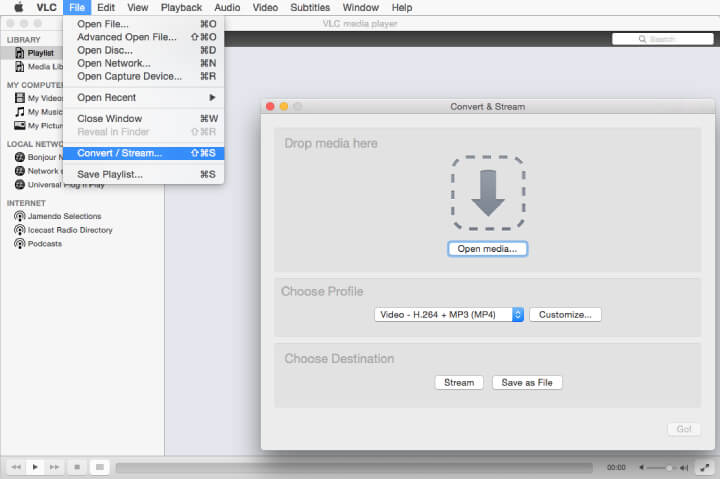Open Podcasts in sidebar
Image resolution: width=720 pixels, height=479 pixels.
tap(45, 243)
